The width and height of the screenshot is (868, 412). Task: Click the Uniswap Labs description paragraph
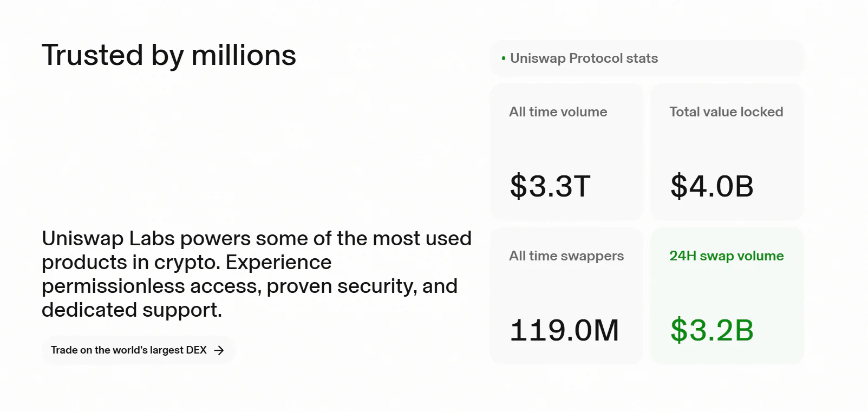click(x=257, y=274)
